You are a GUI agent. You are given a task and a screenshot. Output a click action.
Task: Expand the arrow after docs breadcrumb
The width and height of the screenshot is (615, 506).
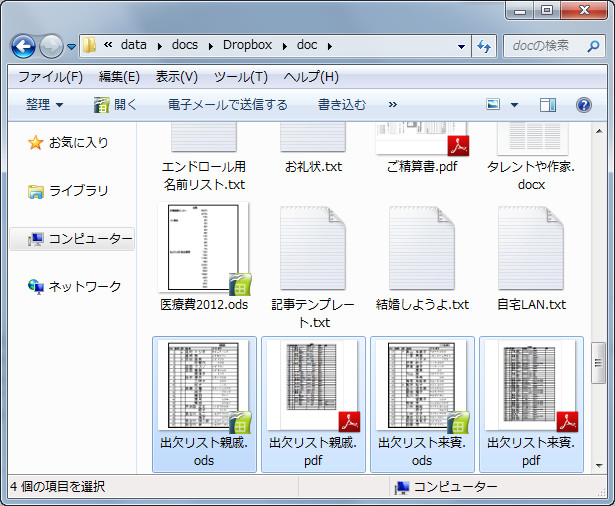[211, 46]
